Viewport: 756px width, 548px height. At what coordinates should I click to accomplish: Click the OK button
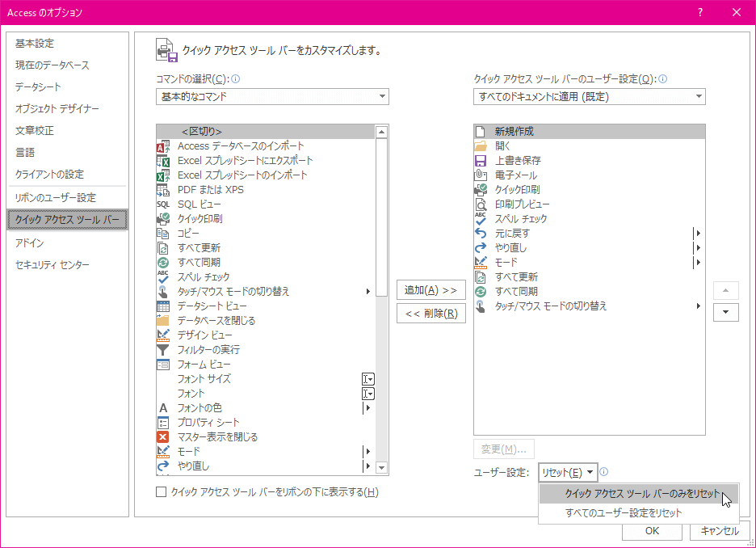(652, 531)
